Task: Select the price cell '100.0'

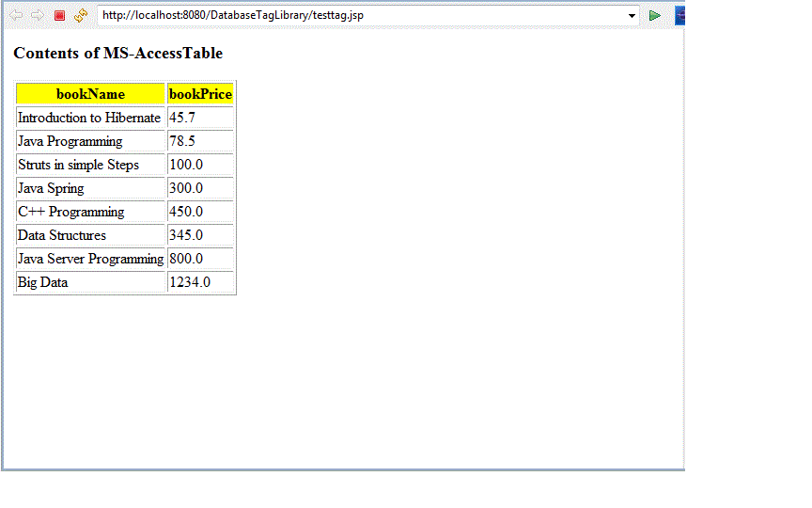Action: coord(200,165)
